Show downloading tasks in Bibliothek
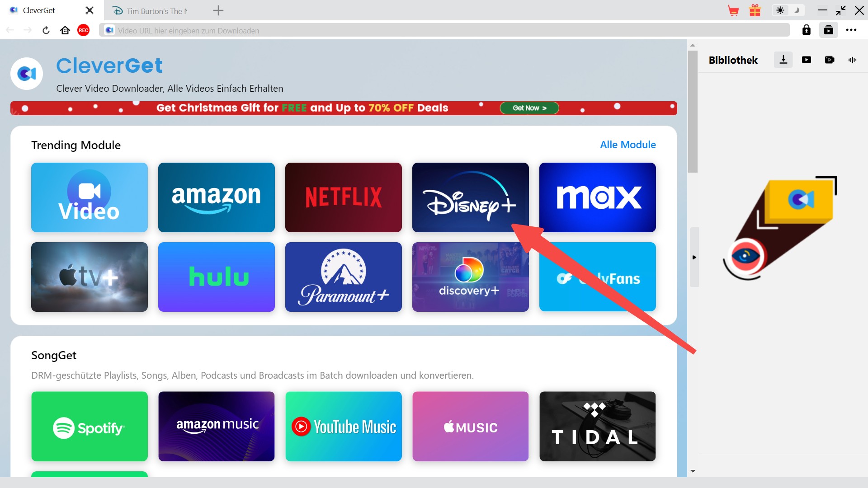Image resolution: width=868 pixels, height=488 pixels. [x=783, y=60]
